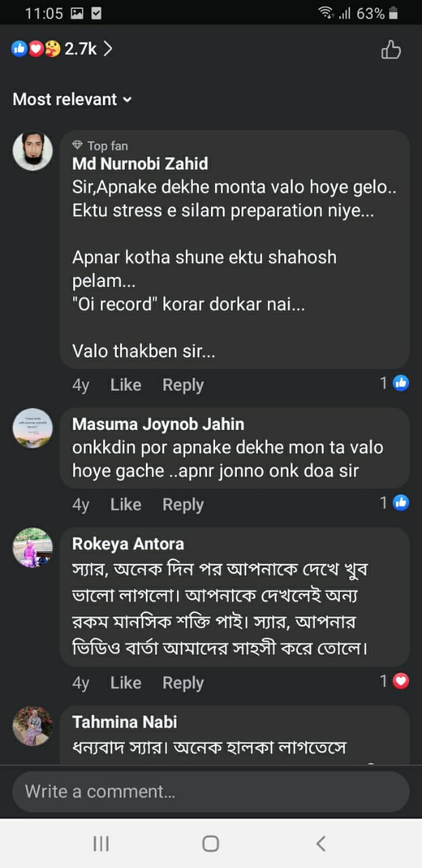
Task: Reply to Rokeya Antora's comment
Action: pos(183,683)
